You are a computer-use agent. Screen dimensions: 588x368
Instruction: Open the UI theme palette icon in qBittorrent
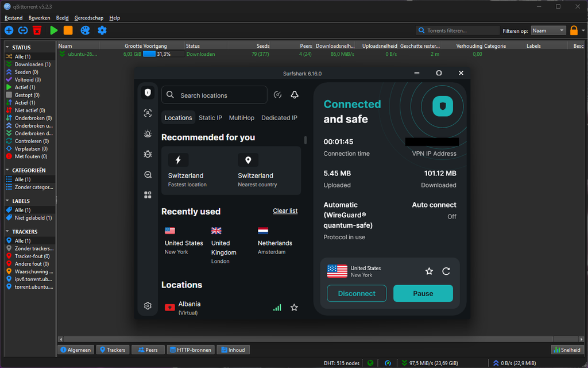(85, 30)
